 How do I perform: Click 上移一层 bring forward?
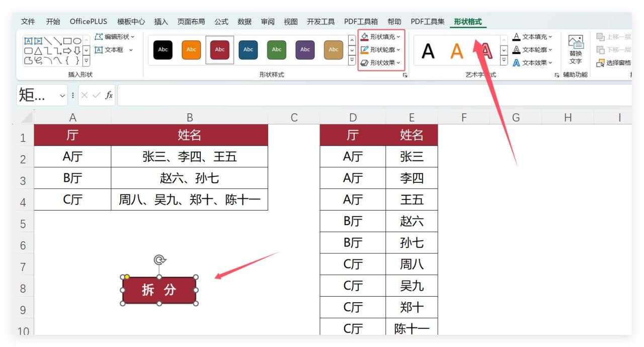[614, 37]
